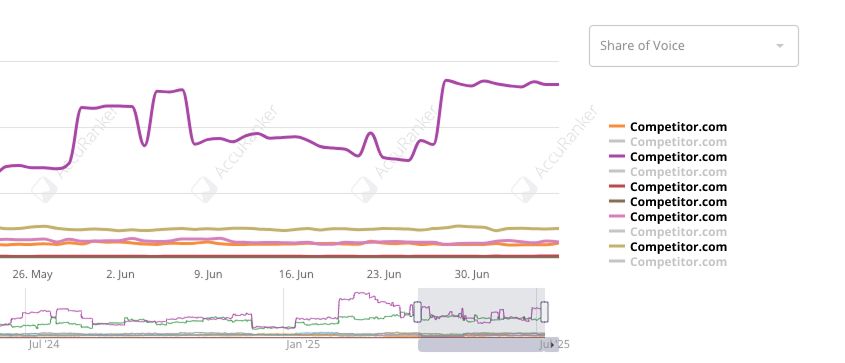Hide the purple Competitor.com series via the legend
Viewport: 845px width, 363px height.
tap(668, 157)
